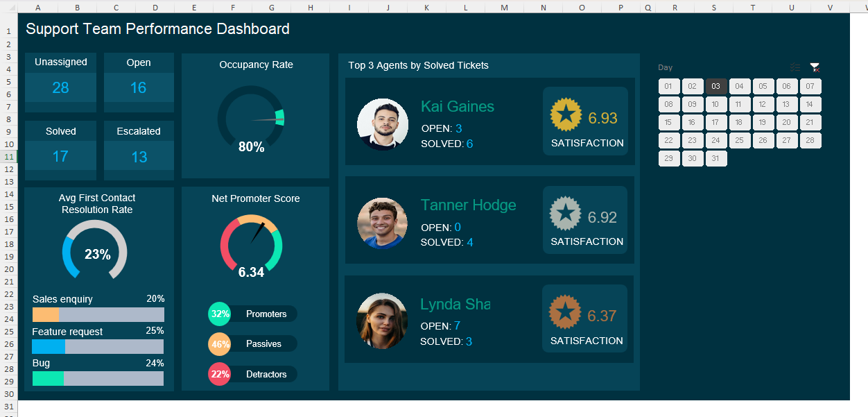Click the Sales enquiry progress bar
Screen dimensions: 868x417
pos(98,314)
